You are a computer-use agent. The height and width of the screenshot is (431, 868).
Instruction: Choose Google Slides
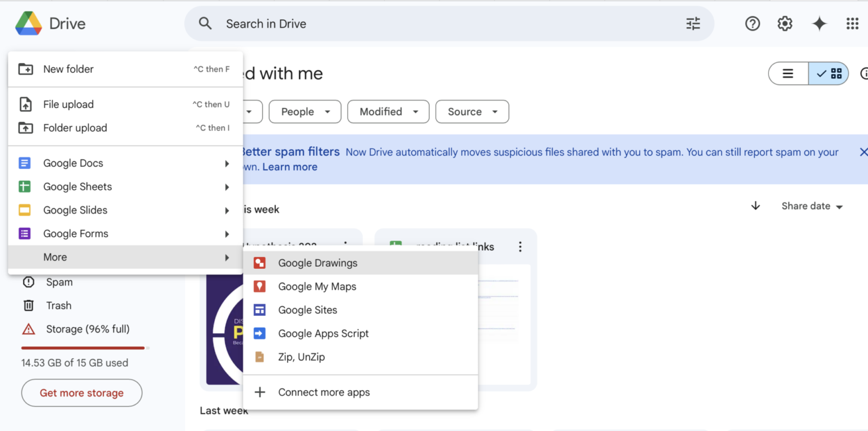[75, 210]
